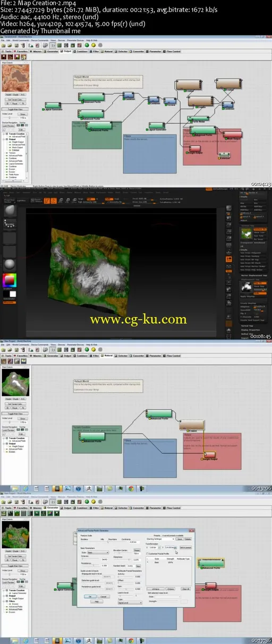Viewport: 272px width, 644px height.
Task: Select Layout Generator node in 00:17:36 frame
Action: (65, 586)
